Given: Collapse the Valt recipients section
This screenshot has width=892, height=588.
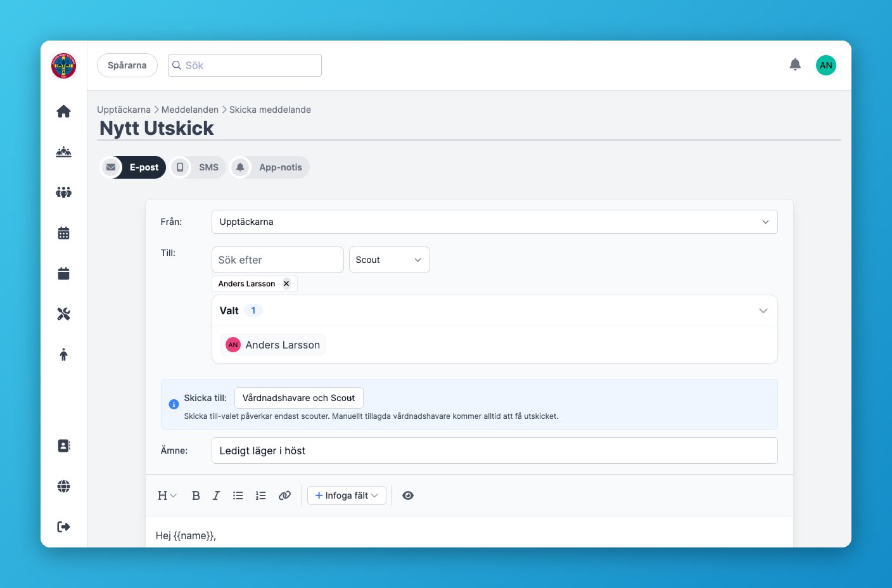Looking at the screenshot, I should [763, 310].
